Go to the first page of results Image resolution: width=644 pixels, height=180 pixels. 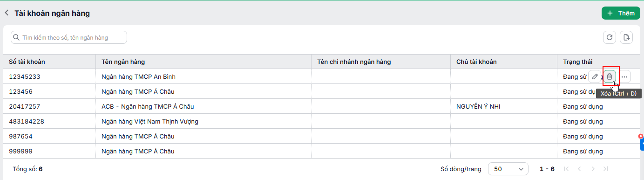click(x=566, y=169)
